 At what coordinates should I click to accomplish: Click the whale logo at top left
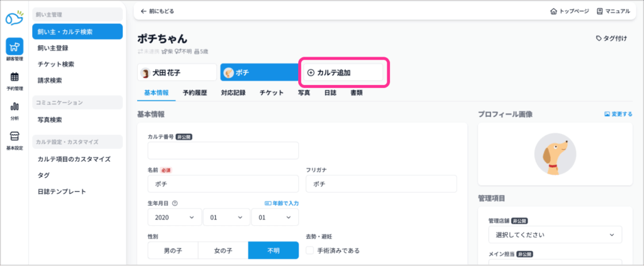[14, 17]
